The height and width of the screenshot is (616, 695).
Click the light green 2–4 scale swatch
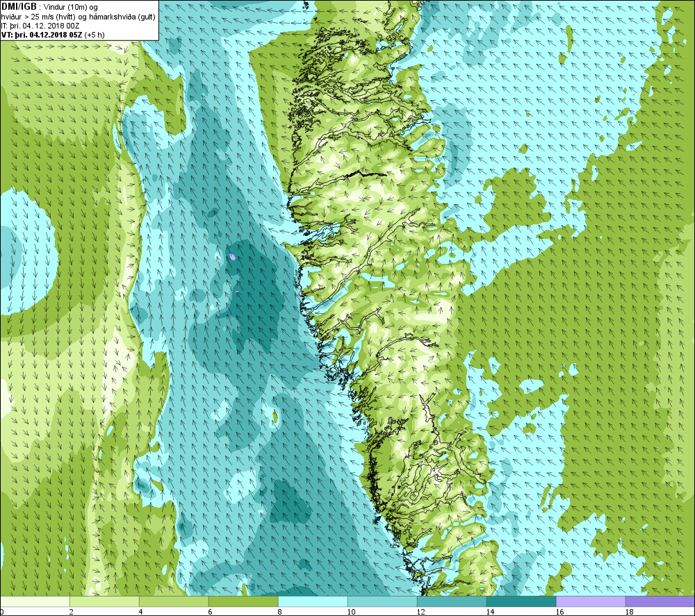(x=105, y=601)
